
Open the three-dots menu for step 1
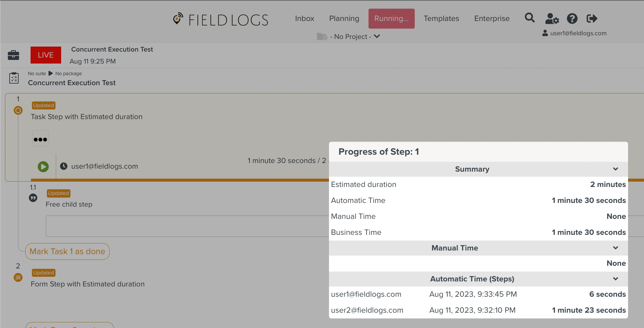click(40, 139)
